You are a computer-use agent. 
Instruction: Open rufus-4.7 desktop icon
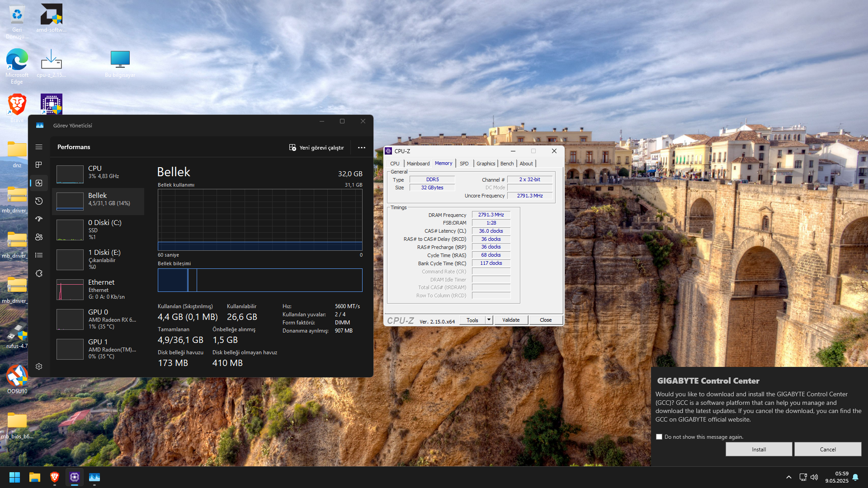coord(17,335)
